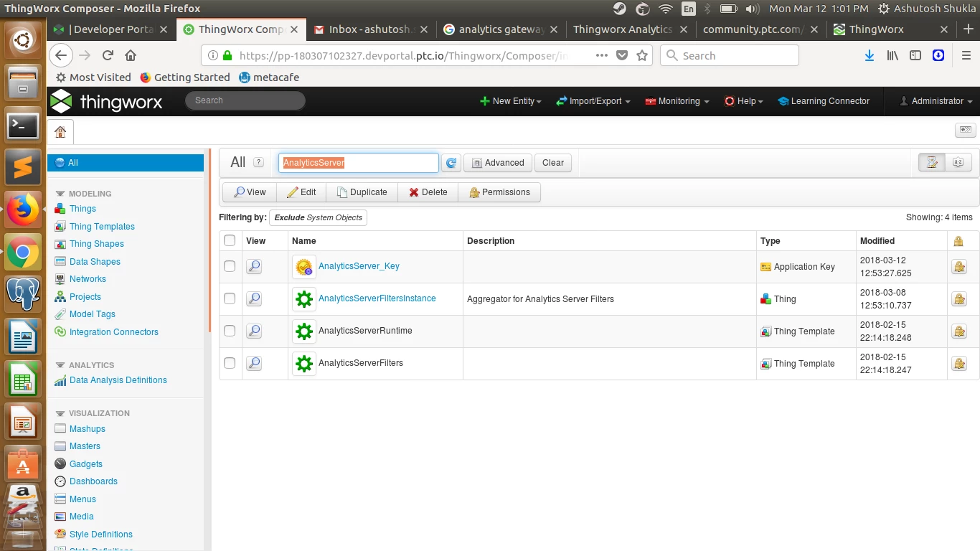Open the Administrator user dropdown
Image resolution: width=980 pixels, height=551 pixels.
(x=936, y=101)
